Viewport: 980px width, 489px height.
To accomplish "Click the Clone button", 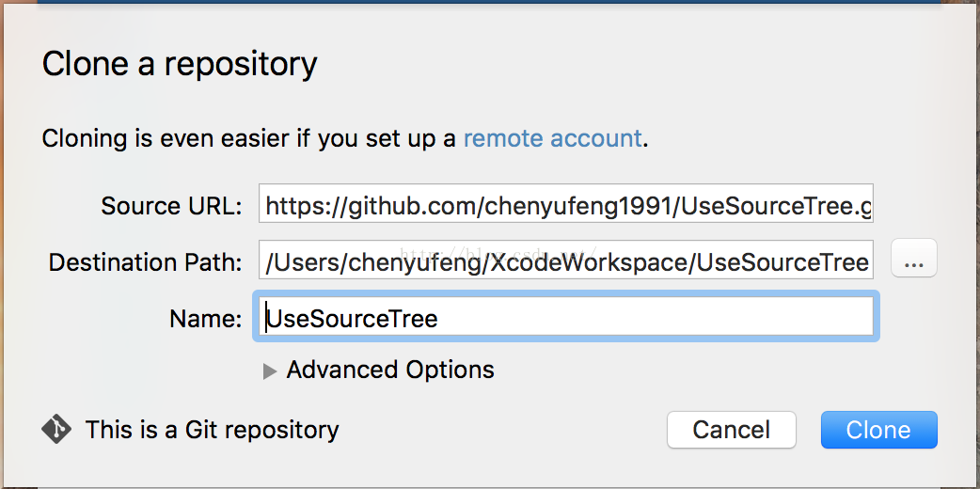I will [878, 430].
